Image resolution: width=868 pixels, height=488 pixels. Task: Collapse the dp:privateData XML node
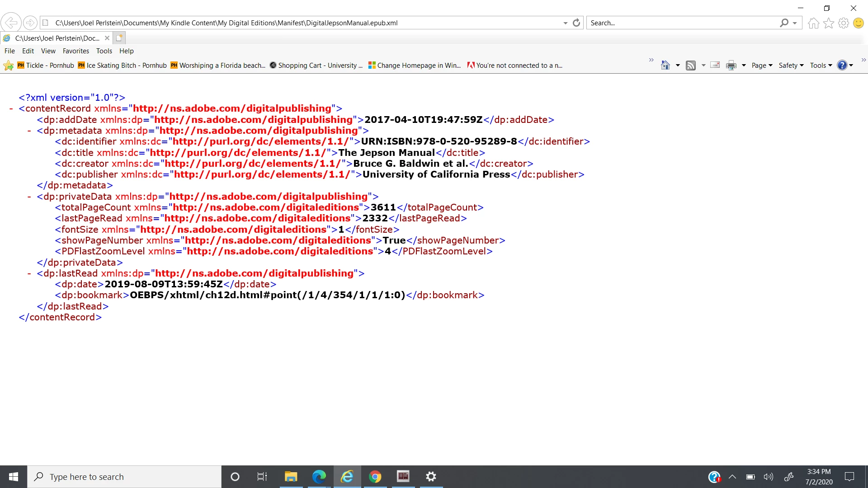(x=29, y=197)
